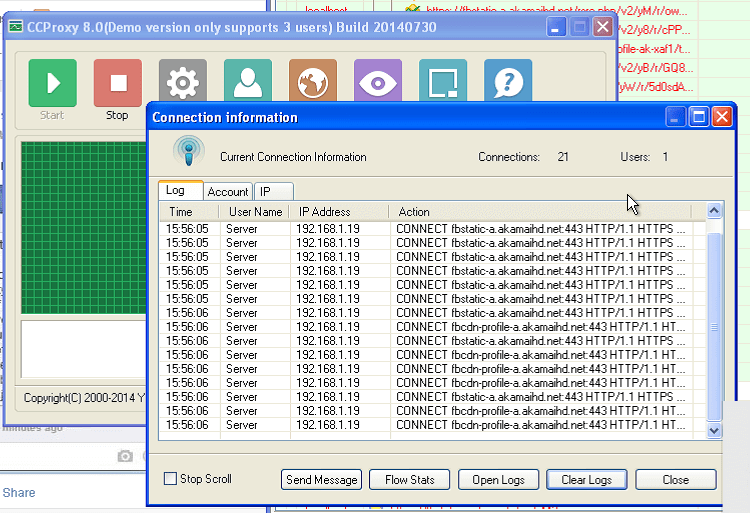
Task: Click the antenna icon beside Current Connection Information
Action: [188, 151]
